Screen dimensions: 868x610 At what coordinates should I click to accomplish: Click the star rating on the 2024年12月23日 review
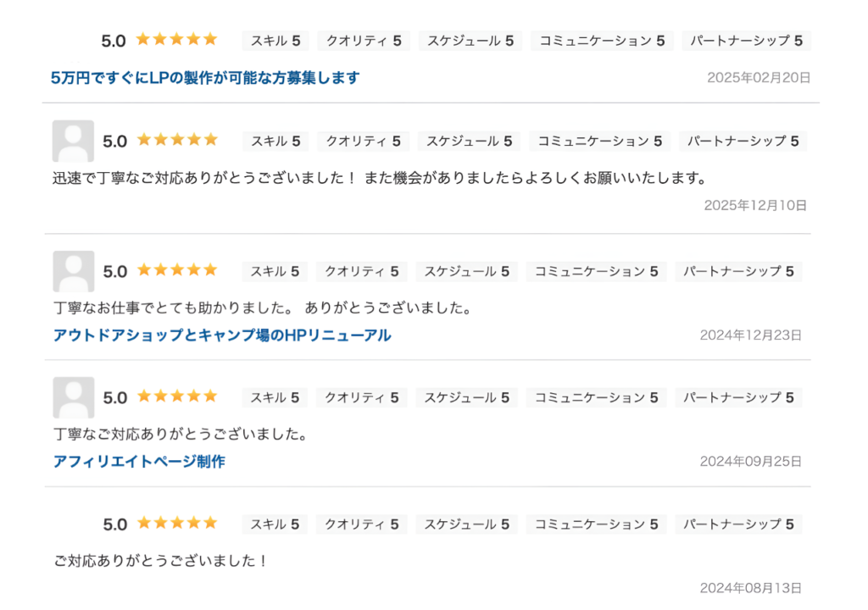176,270
